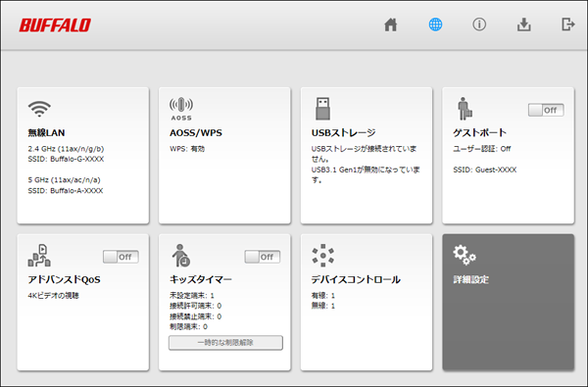Open the globe internet icon
The height and width of the screenshot is (387, 588).
435,24
